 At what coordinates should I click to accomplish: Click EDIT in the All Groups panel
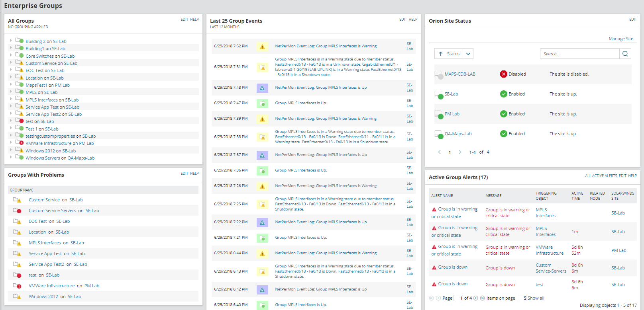point(185,19)
